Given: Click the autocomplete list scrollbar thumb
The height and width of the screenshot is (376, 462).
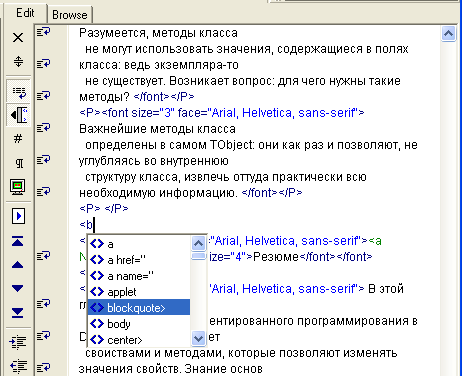Looking at the screenshot, I should 198,256.
